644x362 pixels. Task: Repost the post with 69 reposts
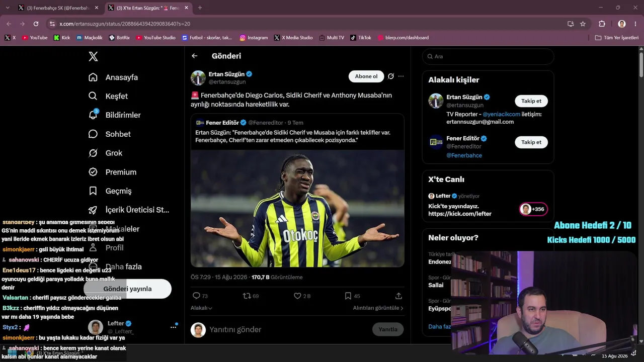(x=251, y=296)
